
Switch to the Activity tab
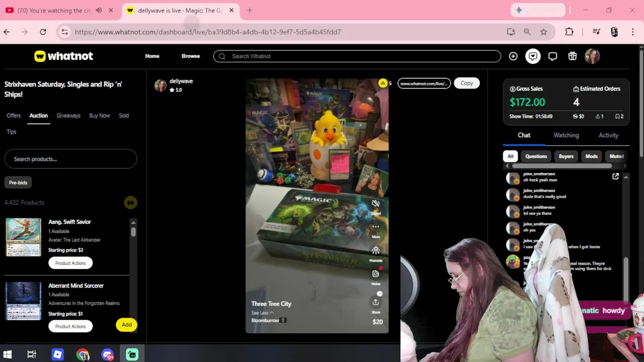tap(608, 135)
